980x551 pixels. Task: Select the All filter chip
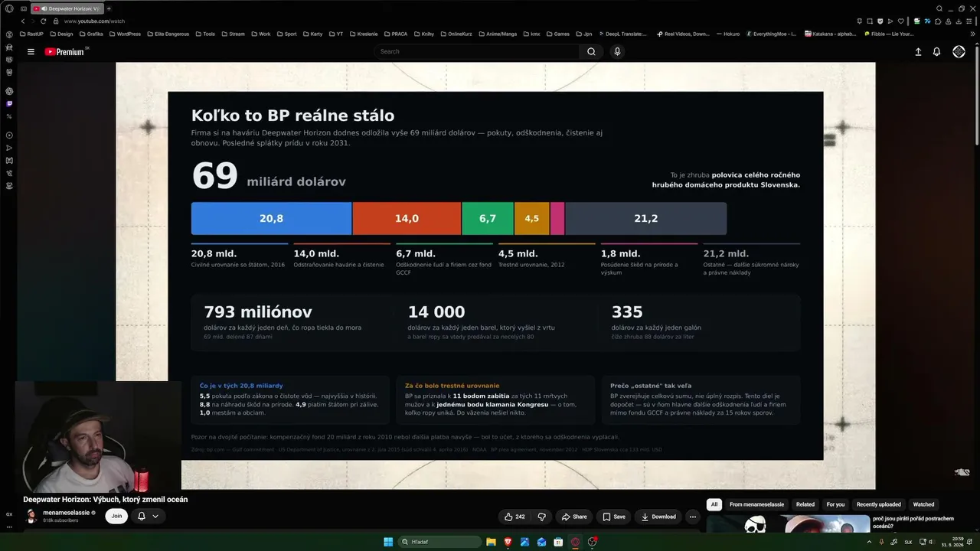point(714,504)
